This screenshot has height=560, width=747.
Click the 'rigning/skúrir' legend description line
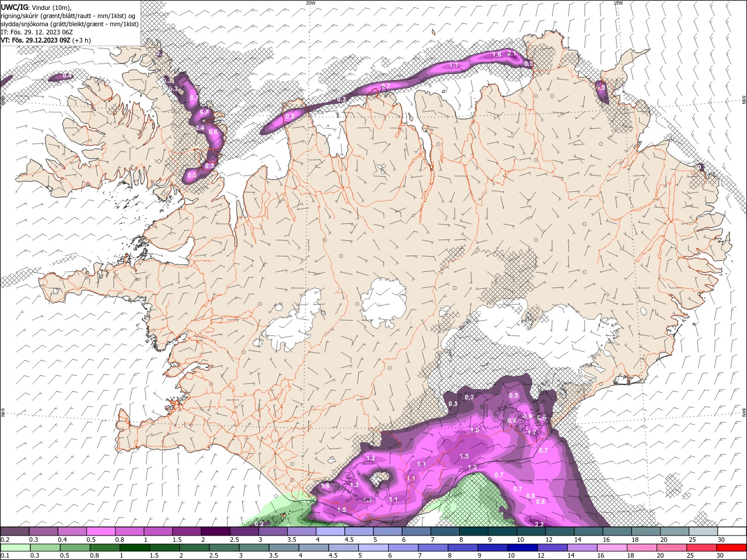68,15
